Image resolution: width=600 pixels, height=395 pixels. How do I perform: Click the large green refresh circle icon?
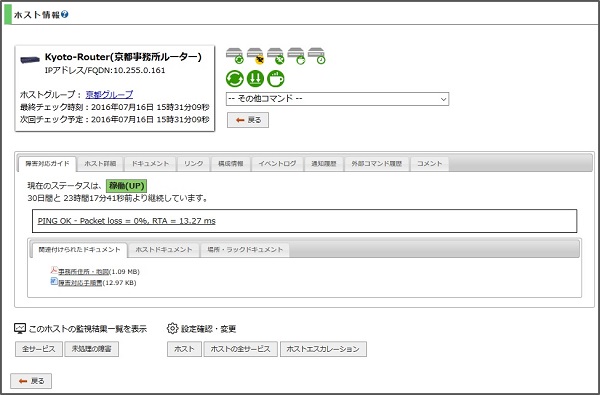[235, 78]
